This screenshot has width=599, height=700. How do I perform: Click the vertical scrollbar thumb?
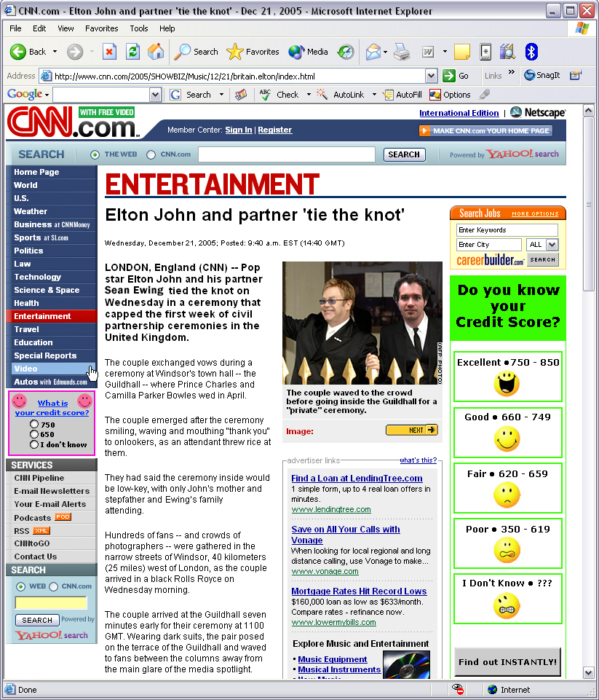tap(588, 204)
